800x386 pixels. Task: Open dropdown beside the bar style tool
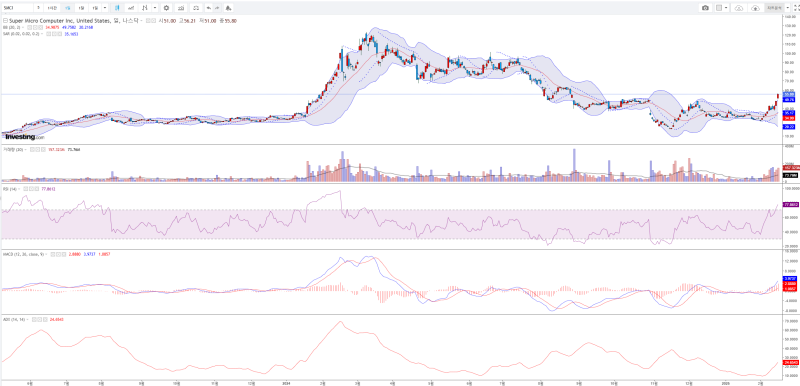pyautogui.click(x=155, y=8)
